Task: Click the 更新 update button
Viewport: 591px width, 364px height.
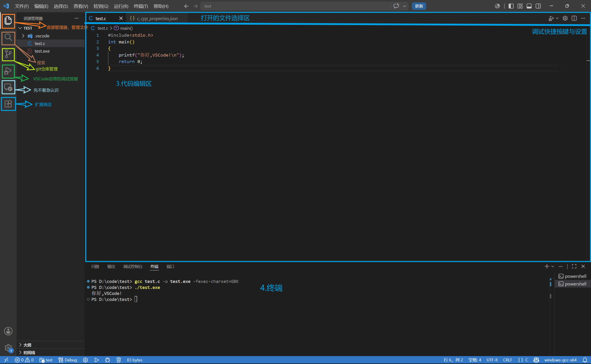Action: 419,6
